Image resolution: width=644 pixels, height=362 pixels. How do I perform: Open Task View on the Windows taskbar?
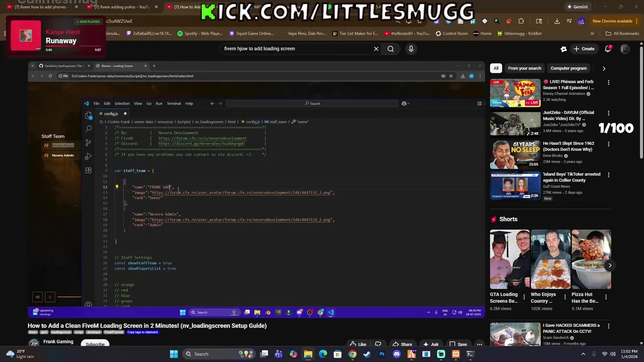pyautogui.click(x=264, y=354)
